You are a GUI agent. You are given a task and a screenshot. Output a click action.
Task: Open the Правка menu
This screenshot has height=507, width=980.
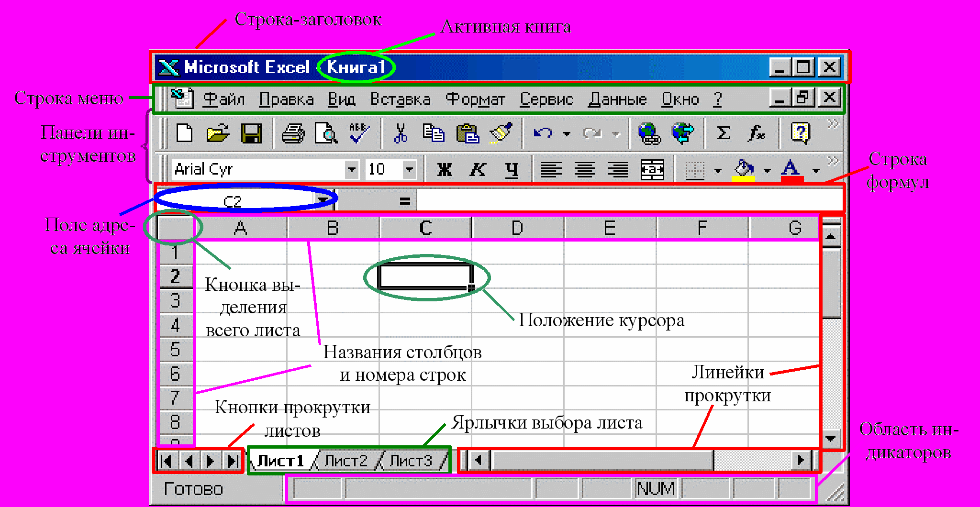286,99
